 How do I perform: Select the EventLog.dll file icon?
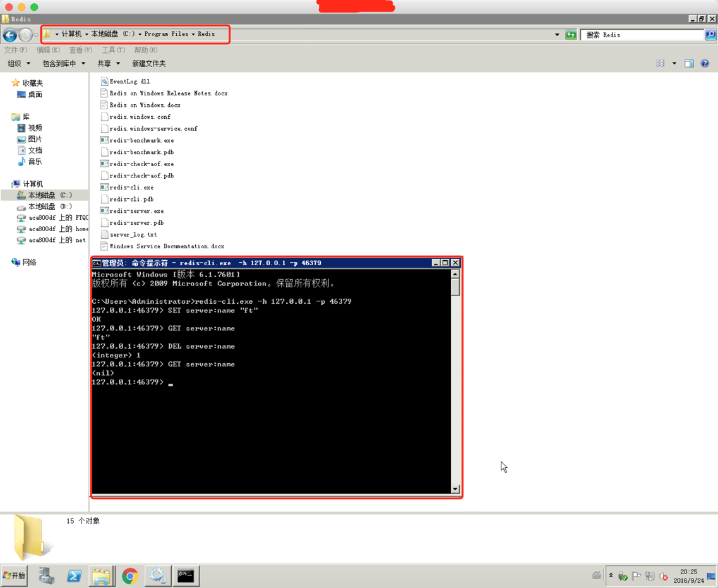(104, 81)
